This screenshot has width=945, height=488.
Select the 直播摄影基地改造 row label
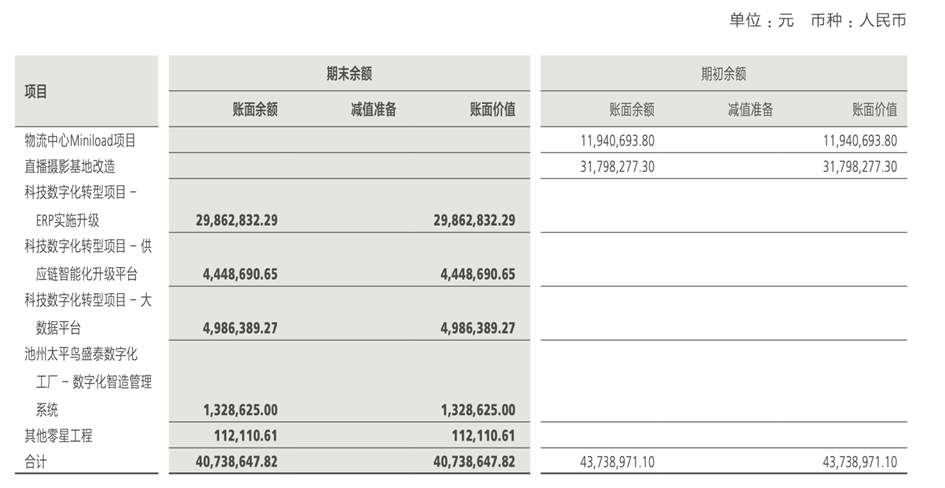pyautogui.click(x=69, y=166)
